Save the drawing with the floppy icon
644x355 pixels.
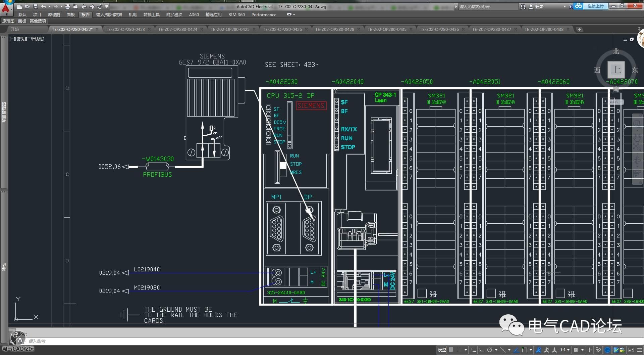[35, 6]
